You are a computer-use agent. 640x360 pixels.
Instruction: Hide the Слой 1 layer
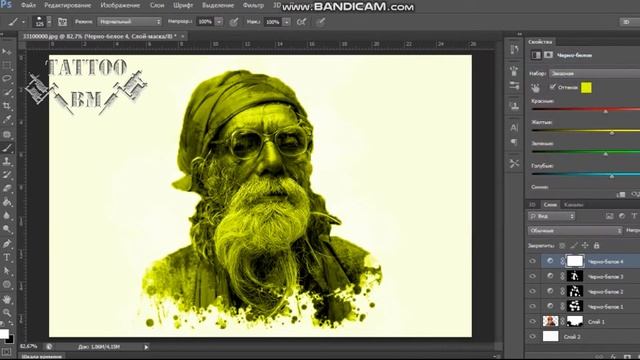click(532, 322)
